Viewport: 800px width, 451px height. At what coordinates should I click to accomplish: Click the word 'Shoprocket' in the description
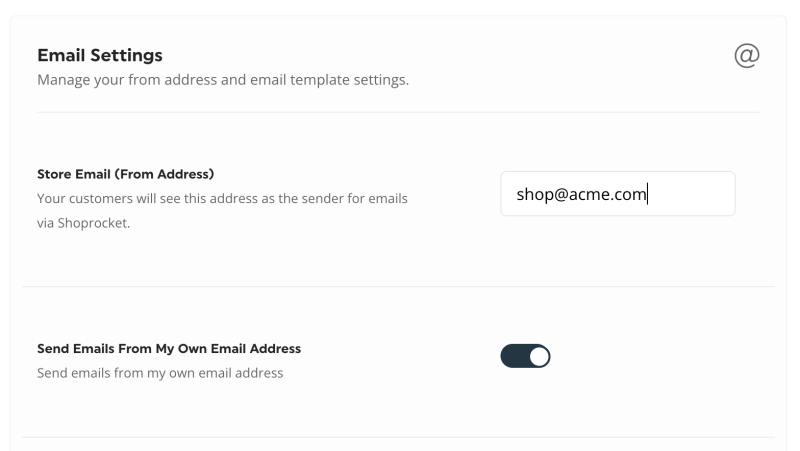pyautogui.click(x=92, y=223)
